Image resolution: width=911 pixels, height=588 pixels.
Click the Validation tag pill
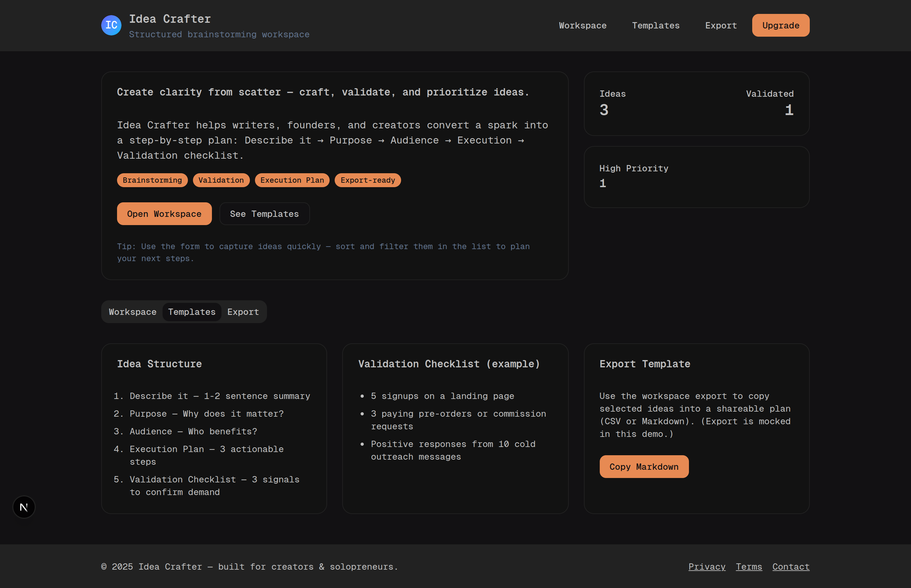(x=221, y=180)
